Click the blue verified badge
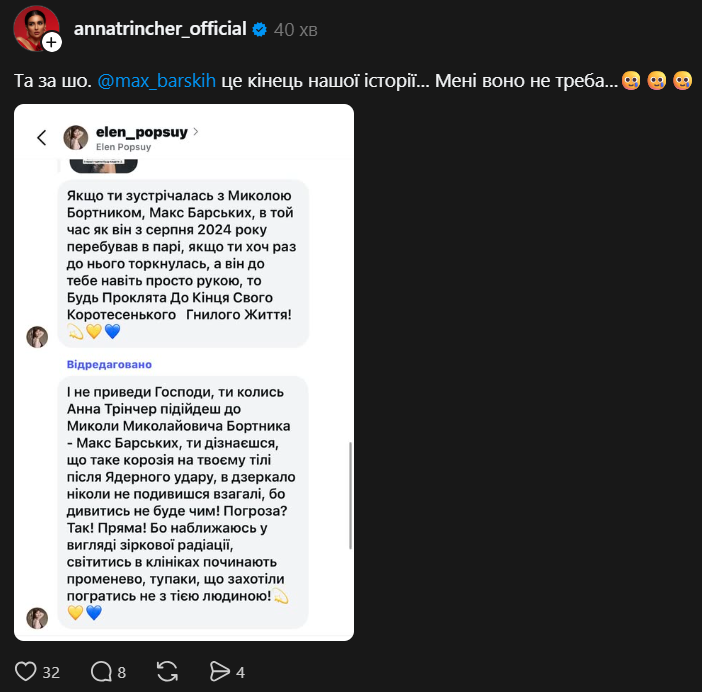Viewport: 702px width, 692px height. tap(259, 29)
